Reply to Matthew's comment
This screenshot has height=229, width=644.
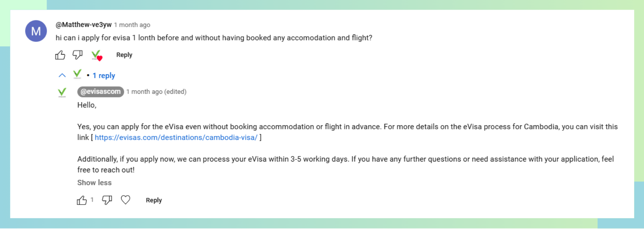click(124, 55)
